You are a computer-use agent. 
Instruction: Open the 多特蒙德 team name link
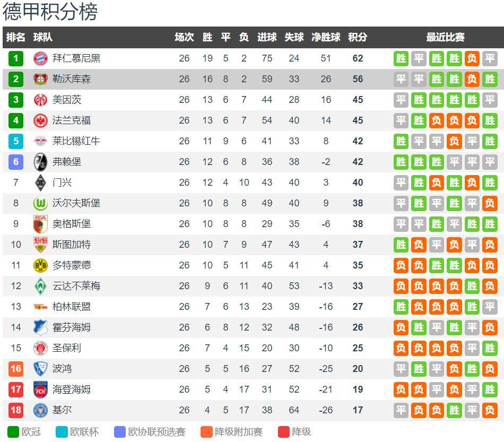[x=72, y=265]
